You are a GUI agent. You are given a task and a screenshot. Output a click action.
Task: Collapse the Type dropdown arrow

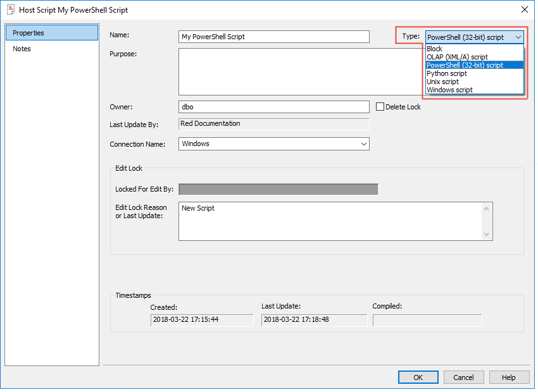518,37
